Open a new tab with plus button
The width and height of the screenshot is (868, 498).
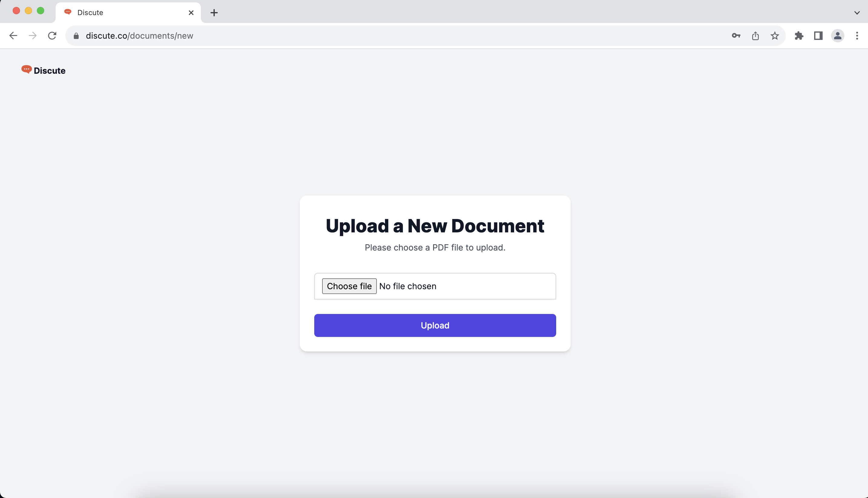214,13
